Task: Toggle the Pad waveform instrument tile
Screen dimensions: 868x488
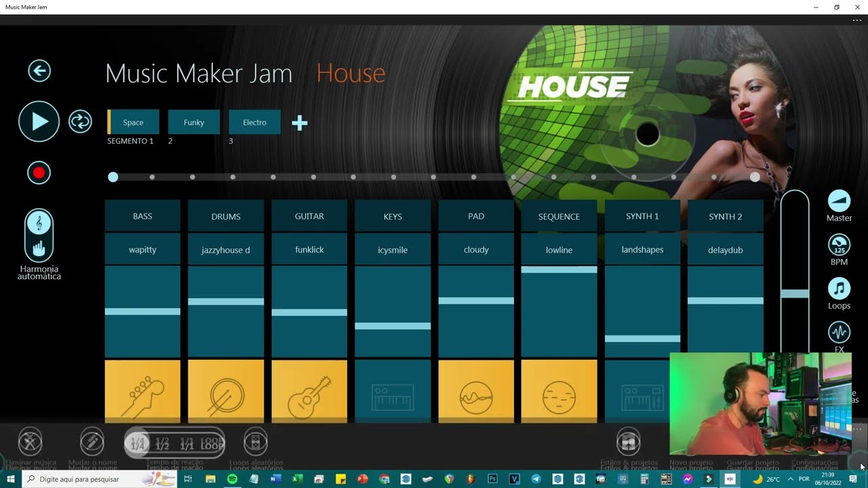Action: pyautogui.click(x=476, y=391)
